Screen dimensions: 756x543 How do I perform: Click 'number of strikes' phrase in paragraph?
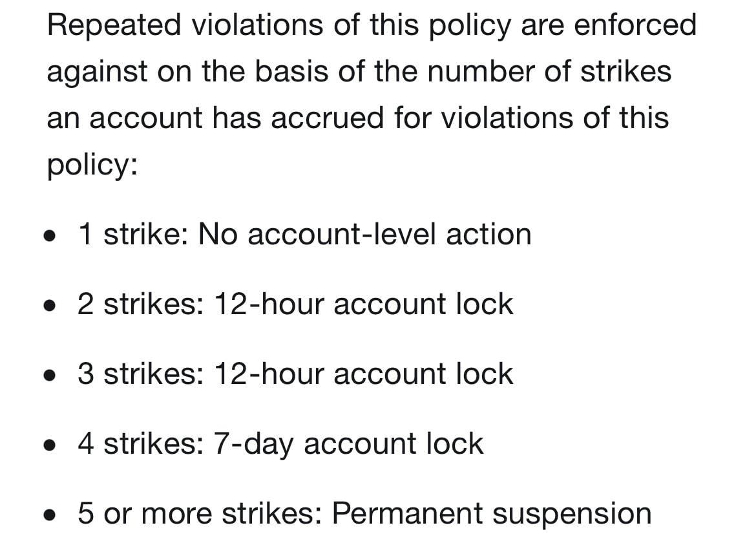coord(549,71)
